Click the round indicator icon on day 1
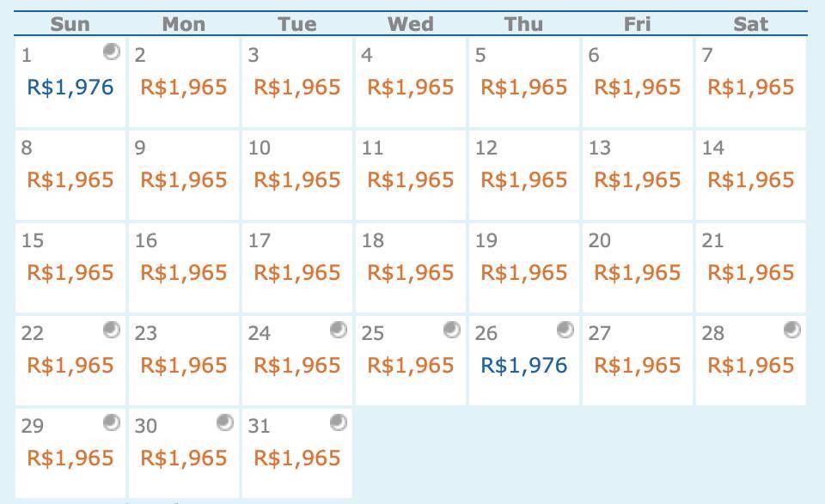The height and width of the screenshot is (504, 825). click(x=112, y=52)
